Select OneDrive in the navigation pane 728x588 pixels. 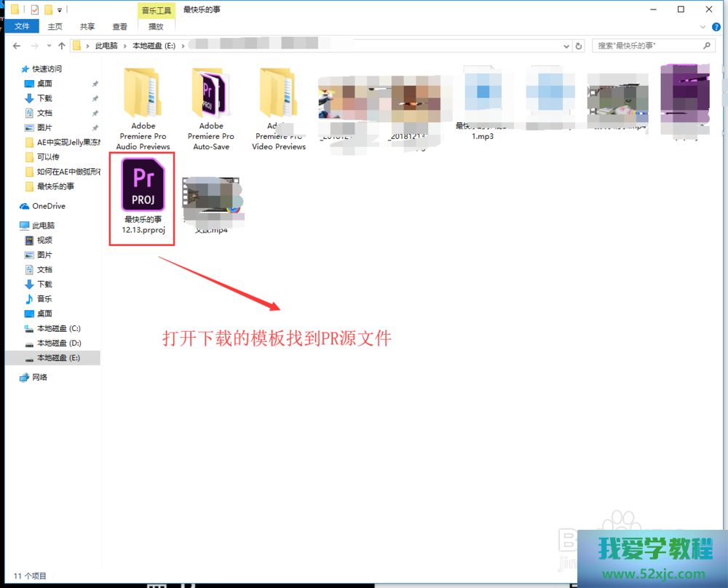(48, 206)
